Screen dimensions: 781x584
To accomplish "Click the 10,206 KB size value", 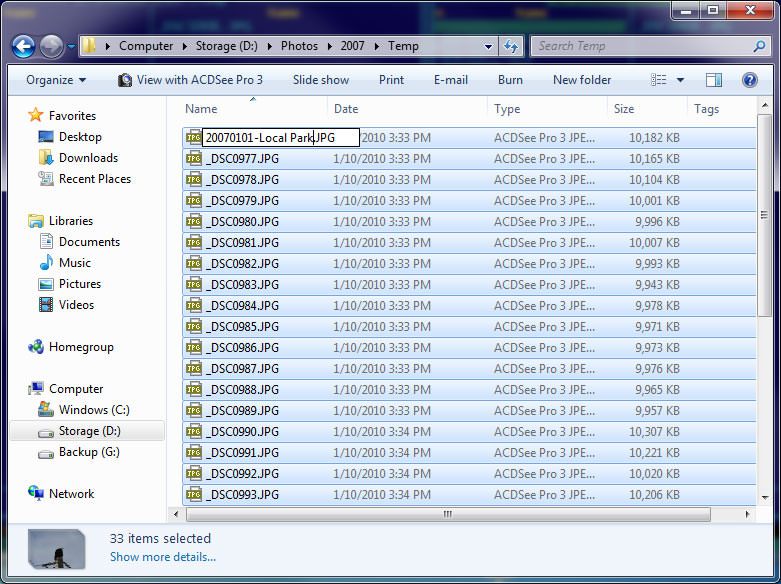I will (654, 494).
